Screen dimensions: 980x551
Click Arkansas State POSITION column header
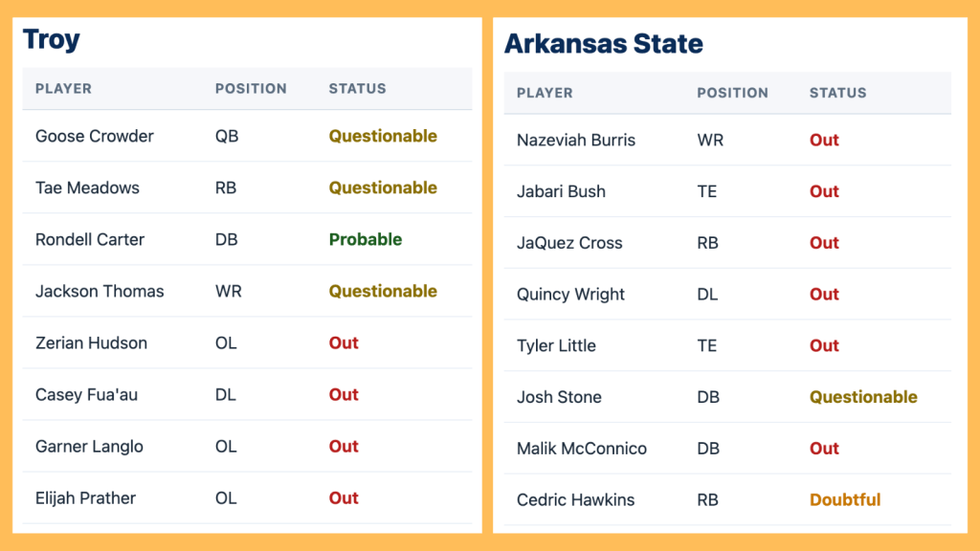[x=732, y=93]
